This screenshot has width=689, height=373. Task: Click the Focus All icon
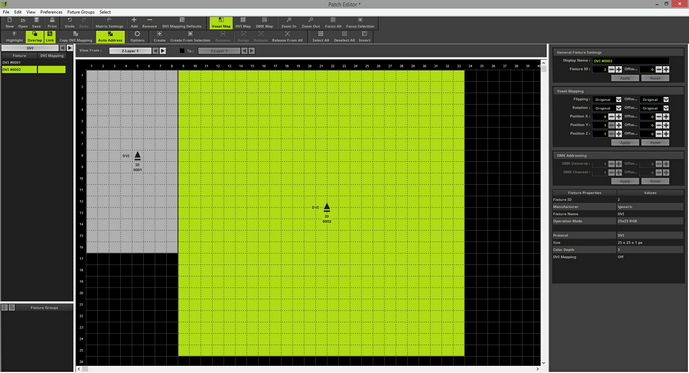click(x=333, y=23)
